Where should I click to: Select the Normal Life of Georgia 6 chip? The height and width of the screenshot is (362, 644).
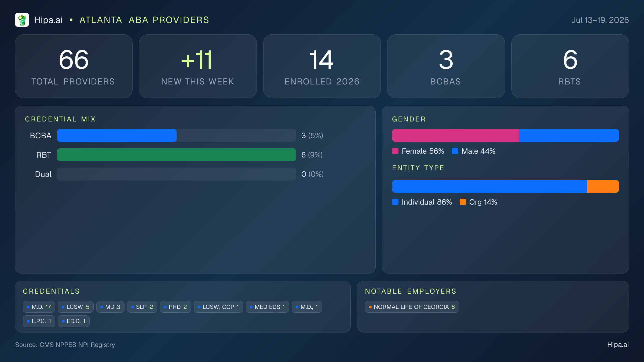point(412,307)
